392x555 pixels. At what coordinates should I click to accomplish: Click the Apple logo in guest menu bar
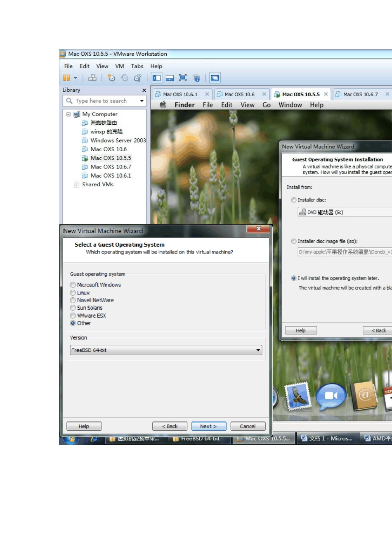coord(163,105)
